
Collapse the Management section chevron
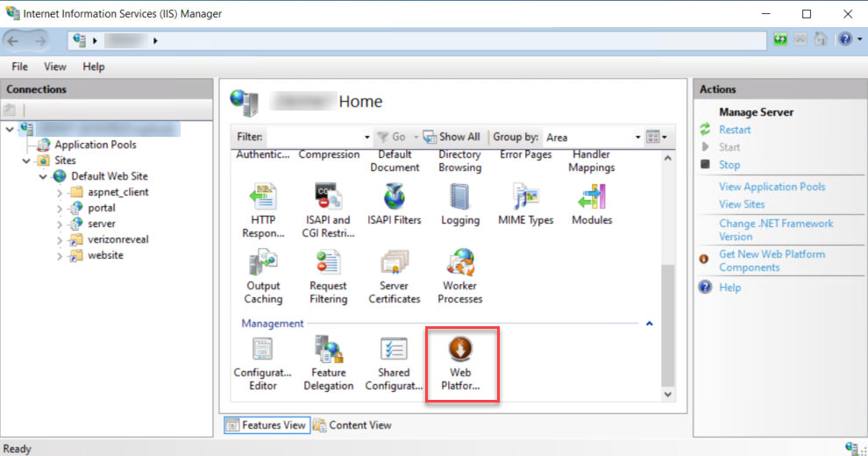click(x=650, y=324)
